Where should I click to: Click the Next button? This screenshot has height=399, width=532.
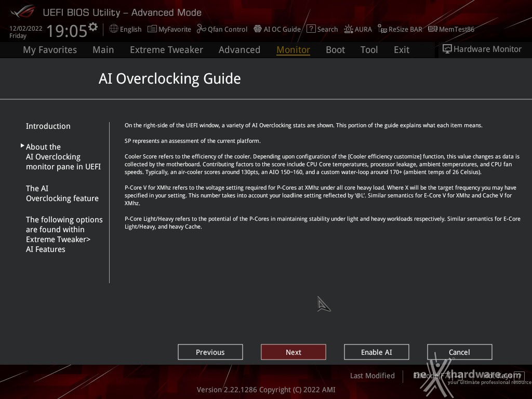[294, 352]
